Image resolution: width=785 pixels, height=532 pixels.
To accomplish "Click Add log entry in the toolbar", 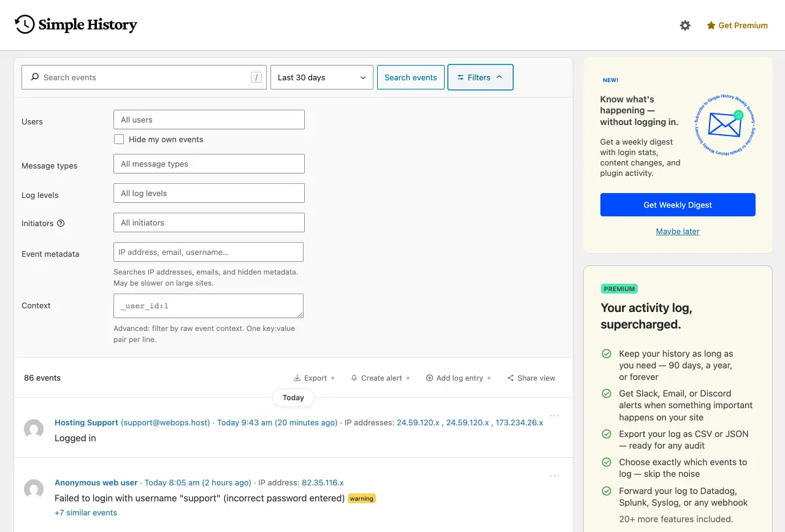I will pos(459,378).
